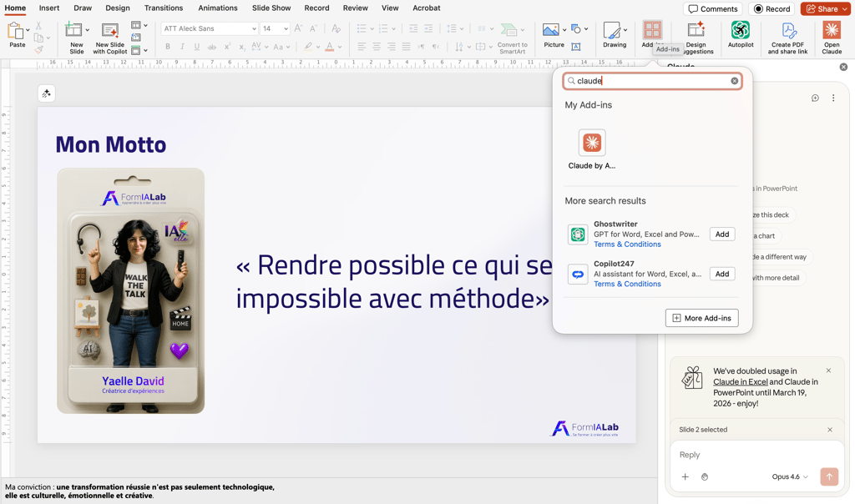Click the More Add-ins button
This screenshot has width=855, height=504.
tap(701, 318)
